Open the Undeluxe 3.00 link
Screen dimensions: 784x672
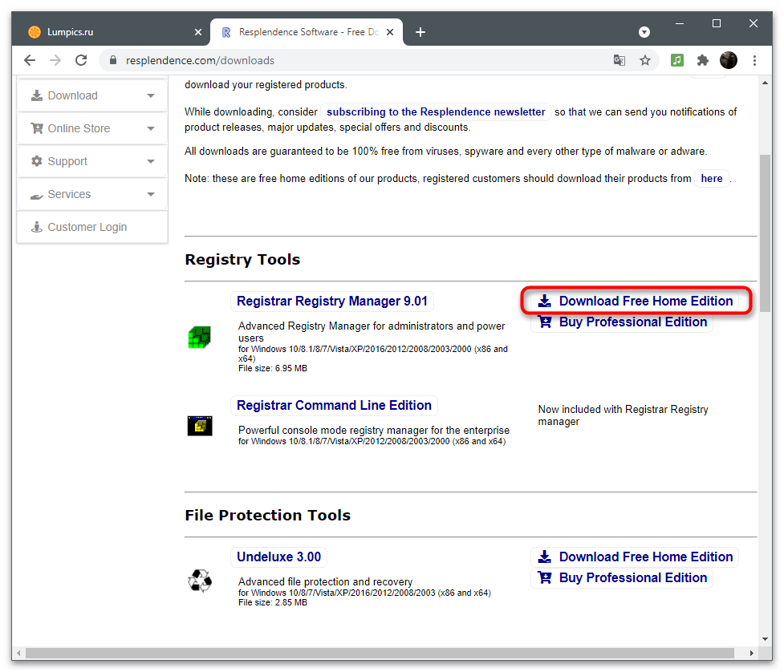279,557
